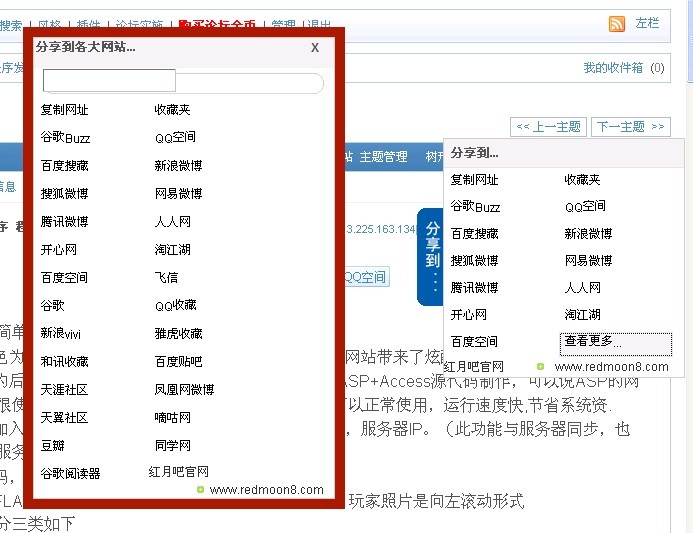Open the RSS feed icon
The image size is (693, 533).
tap(617, 23)
